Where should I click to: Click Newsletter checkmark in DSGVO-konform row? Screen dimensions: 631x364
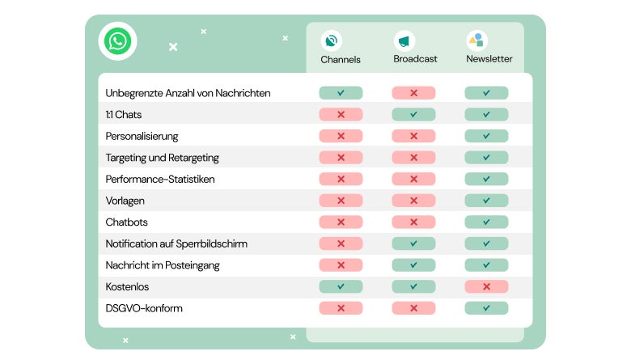click(x=486, y=308)
